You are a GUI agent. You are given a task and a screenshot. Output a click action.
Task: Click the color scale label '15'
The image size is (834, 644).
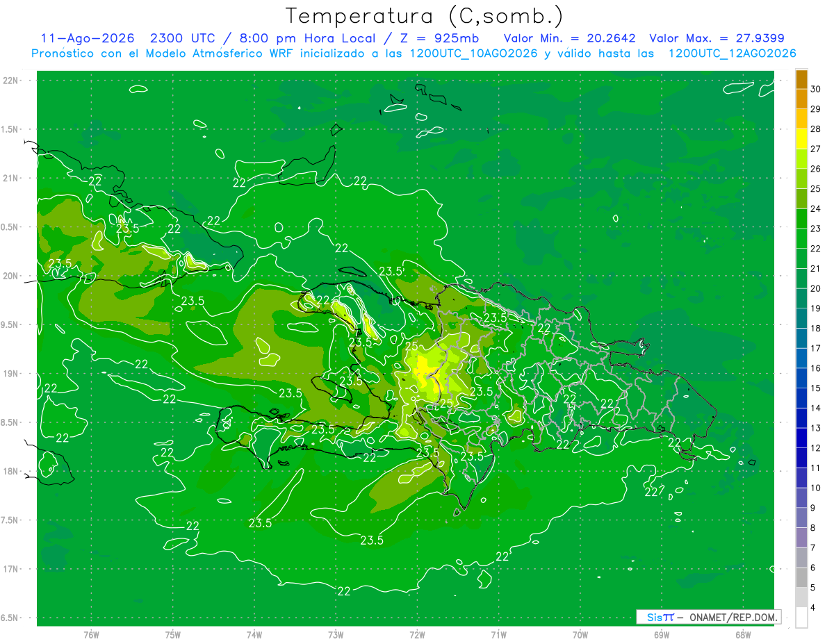(x=816, y=388)
